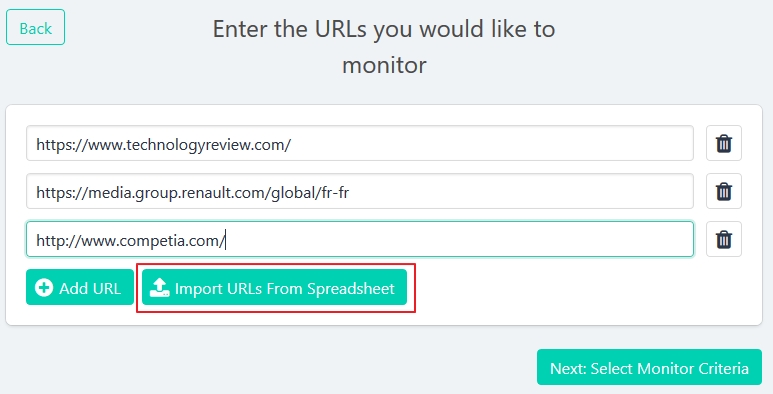Focus the technologyreview.com URL field

[x=360, y=143]
